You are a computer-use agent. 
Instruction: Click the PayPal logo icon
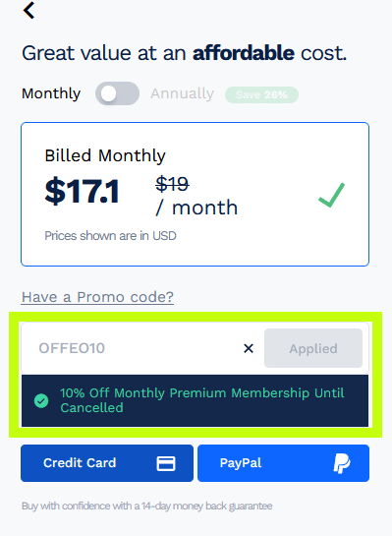point(342,463)
